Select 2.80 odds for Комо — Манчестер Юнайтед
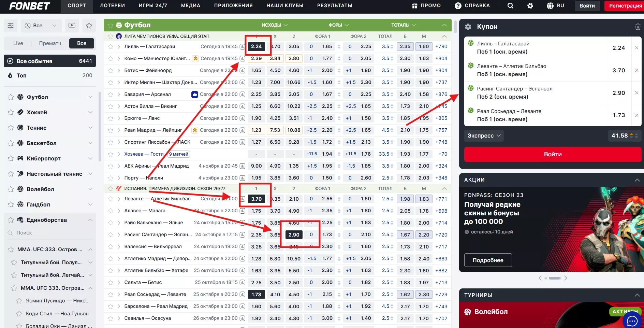644x328 pixels. 294,59
